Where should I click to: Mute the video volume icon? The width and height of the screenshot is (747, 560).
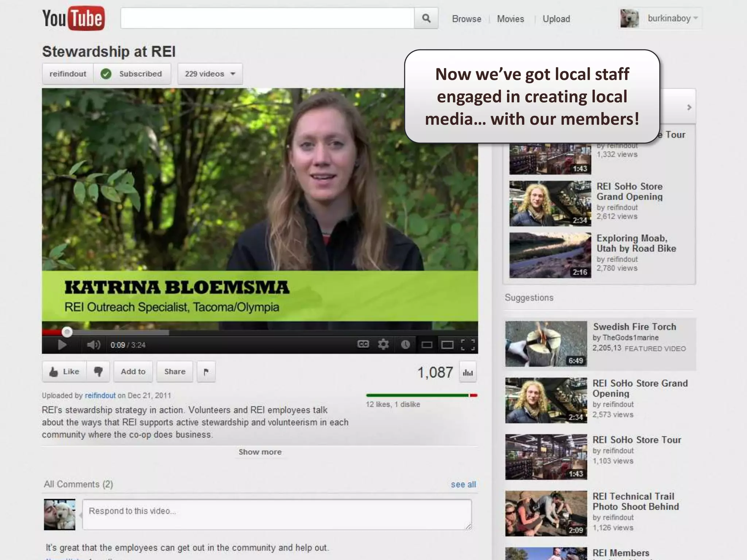[x=93, y=345]
